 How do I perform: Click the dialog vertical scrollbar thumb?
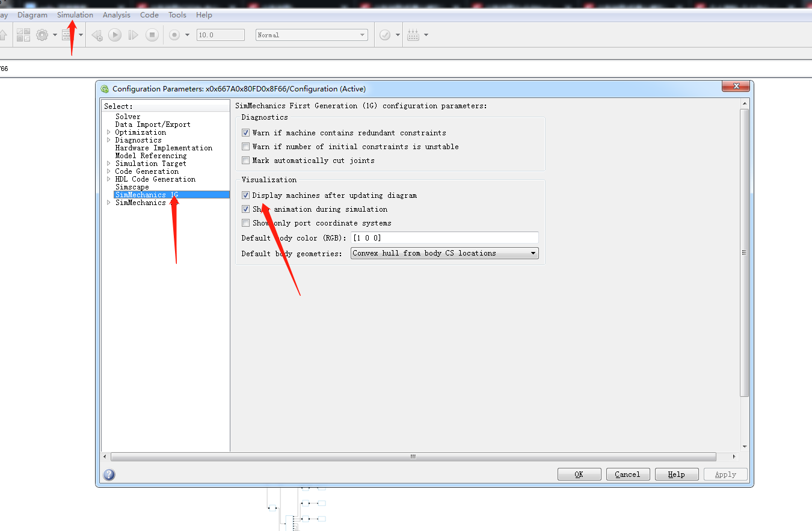point(745,253)
